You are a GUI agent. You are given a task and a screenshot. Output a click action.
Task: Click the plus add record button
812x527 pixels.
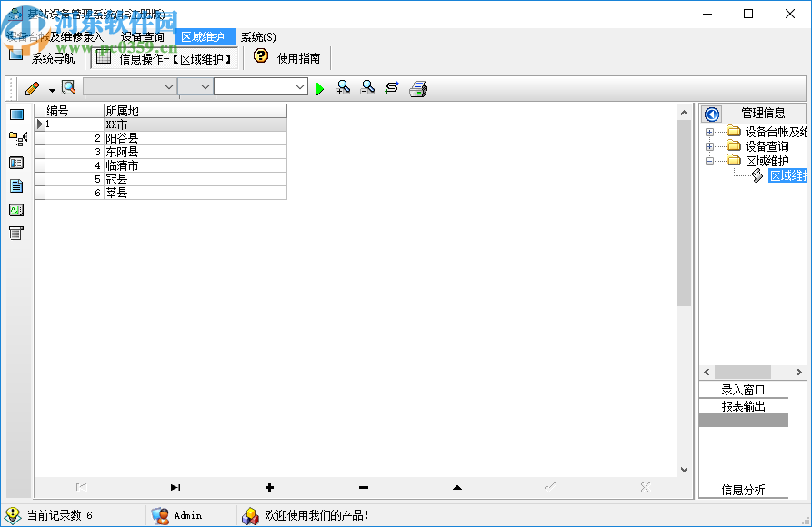tap(269, 487)
